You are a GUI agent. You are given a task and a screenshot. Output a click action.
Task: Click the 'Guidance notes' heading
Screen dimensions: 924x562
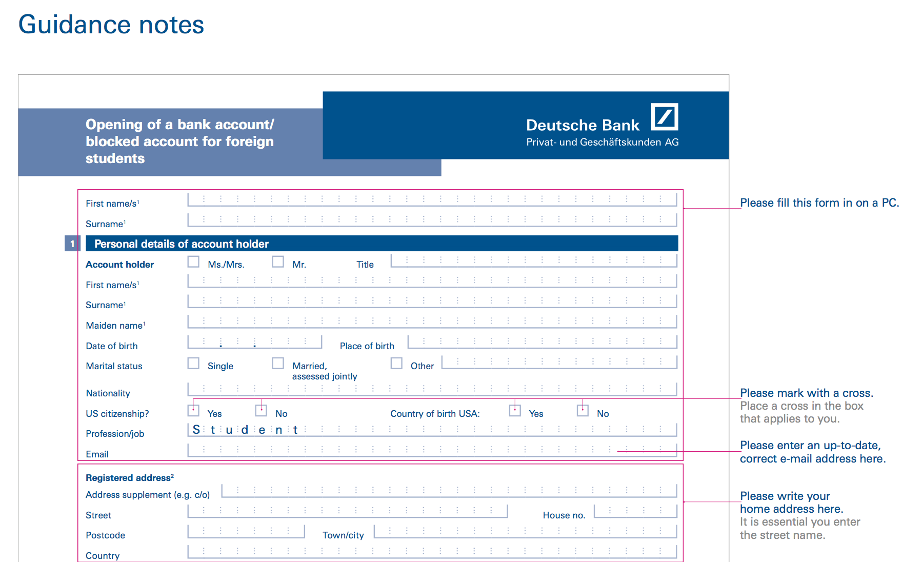[111, 25]
